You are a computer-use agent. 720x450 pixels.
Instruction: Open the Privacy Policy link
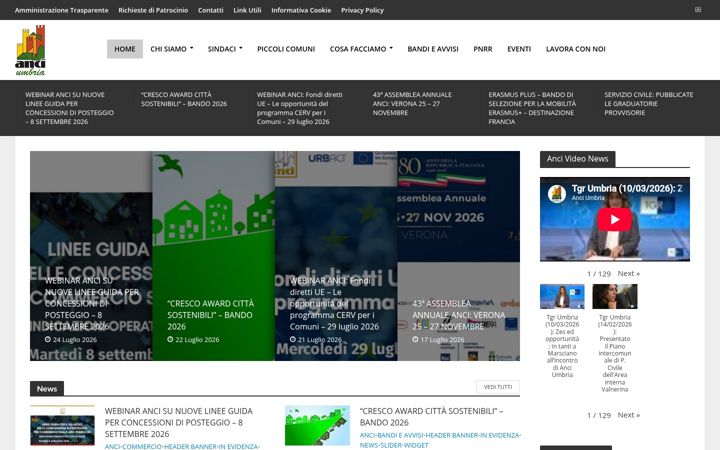click(x=362, y=10)
